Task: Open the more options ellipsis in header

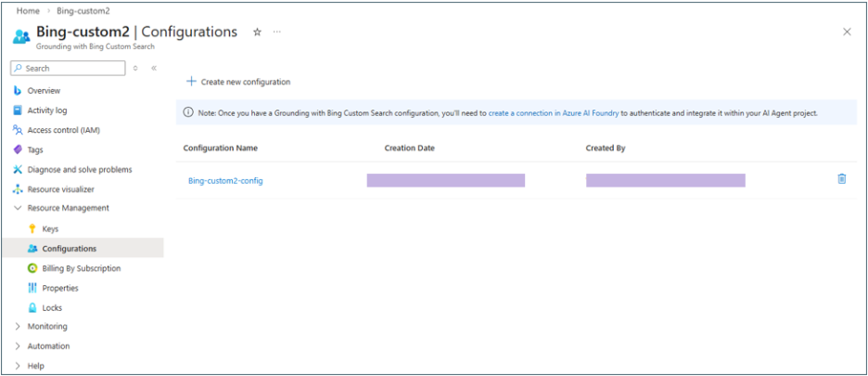Action: click(x=276, y=32)
